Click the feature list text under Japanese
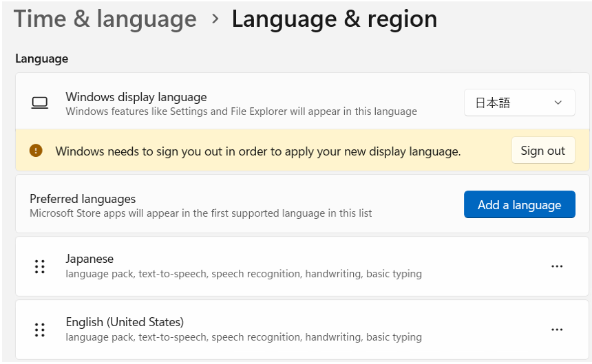 point(244,274)
